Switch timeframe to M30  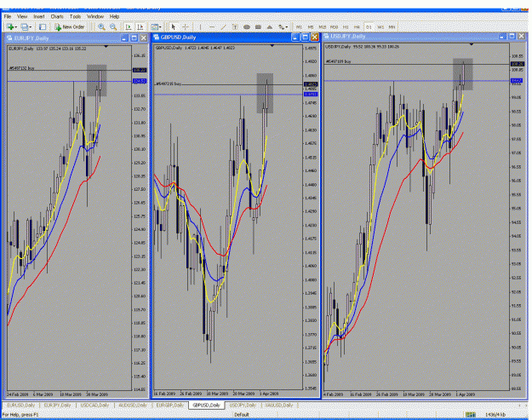coord(335,26)
